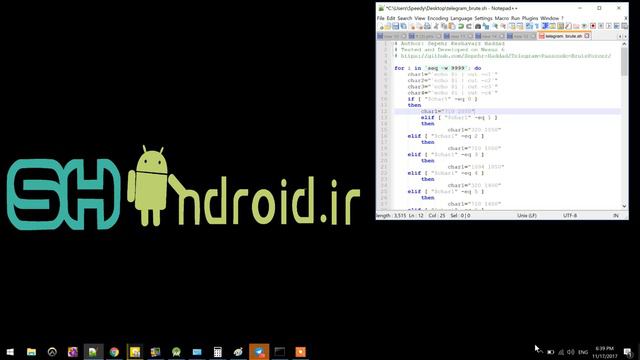Open the Run menu

coord(516,18)
